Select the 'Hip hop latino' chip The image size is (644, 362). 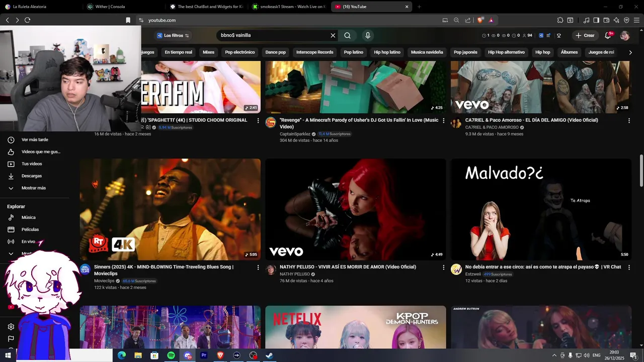click(x=387, y=52)
